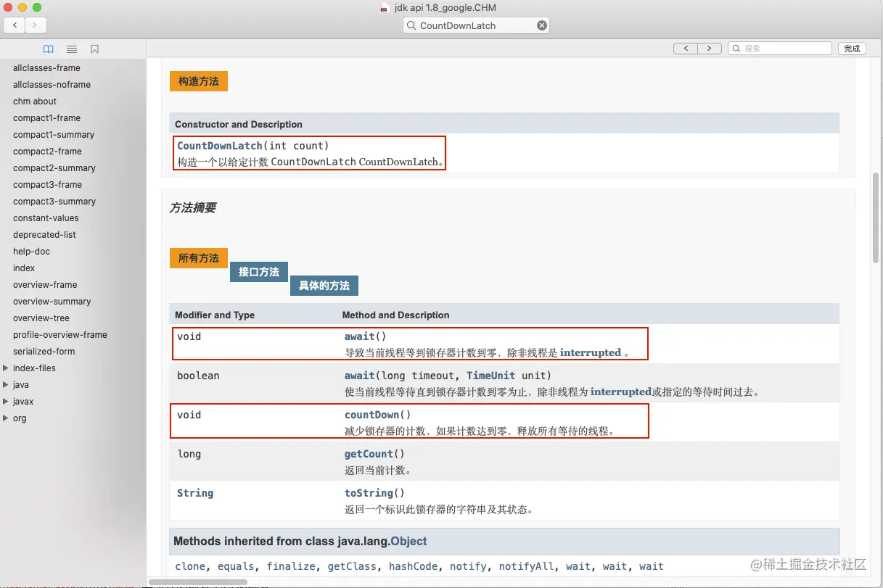Open the inherited hashCode method link

[x=413, y=566]
